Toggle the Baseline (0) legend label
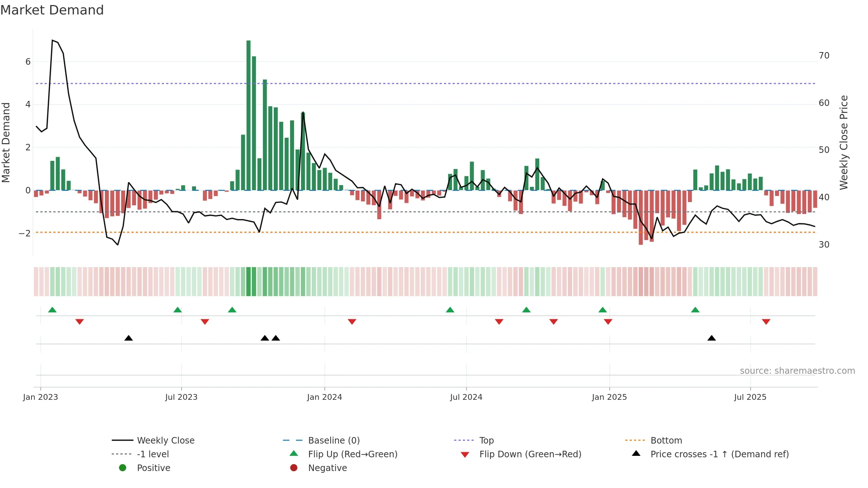The image size is (868, 488). (x=334, y=440)
